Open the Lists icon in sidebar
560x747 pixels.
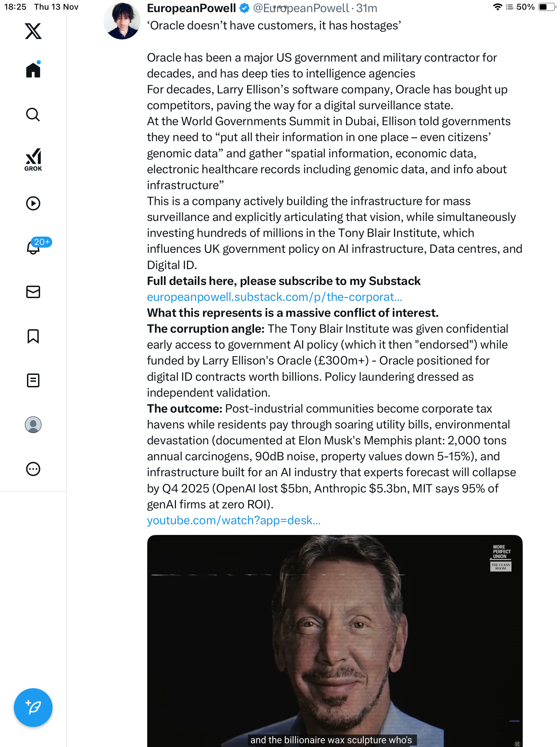tap(33, 380)
